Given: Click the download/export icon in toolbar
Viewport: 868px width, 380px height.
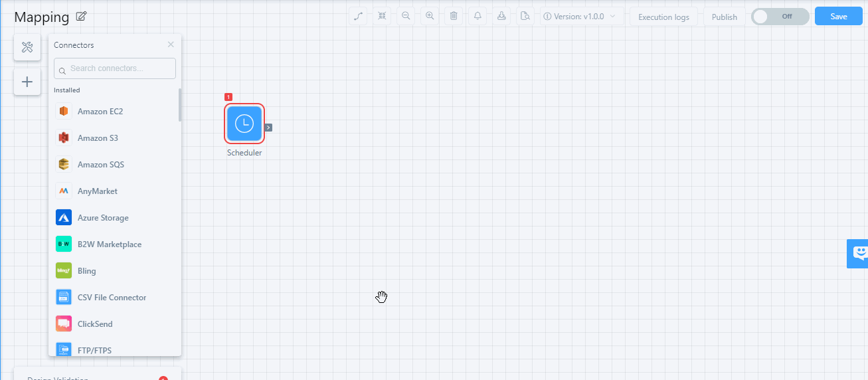Looking at the screenshot, I should [x=501, y=16].
